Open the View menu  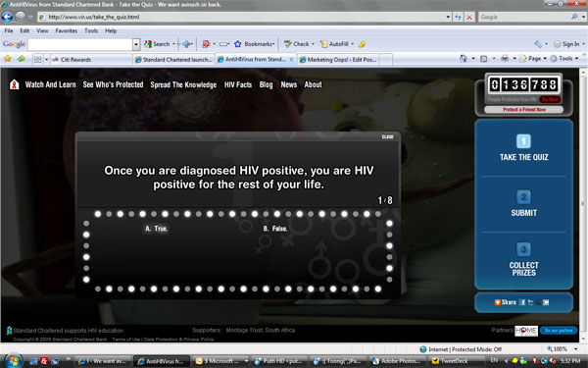pyautogui.click(x=42, y=30)
